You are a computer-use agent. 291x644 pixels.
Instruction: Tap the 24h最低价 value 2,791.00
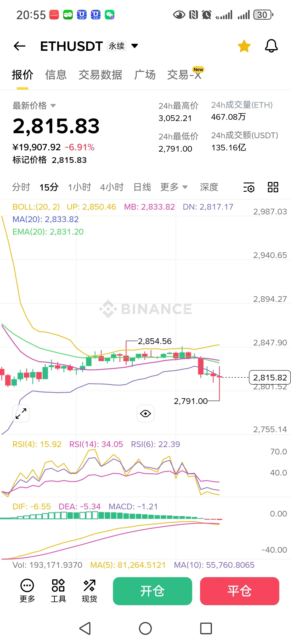175,149
